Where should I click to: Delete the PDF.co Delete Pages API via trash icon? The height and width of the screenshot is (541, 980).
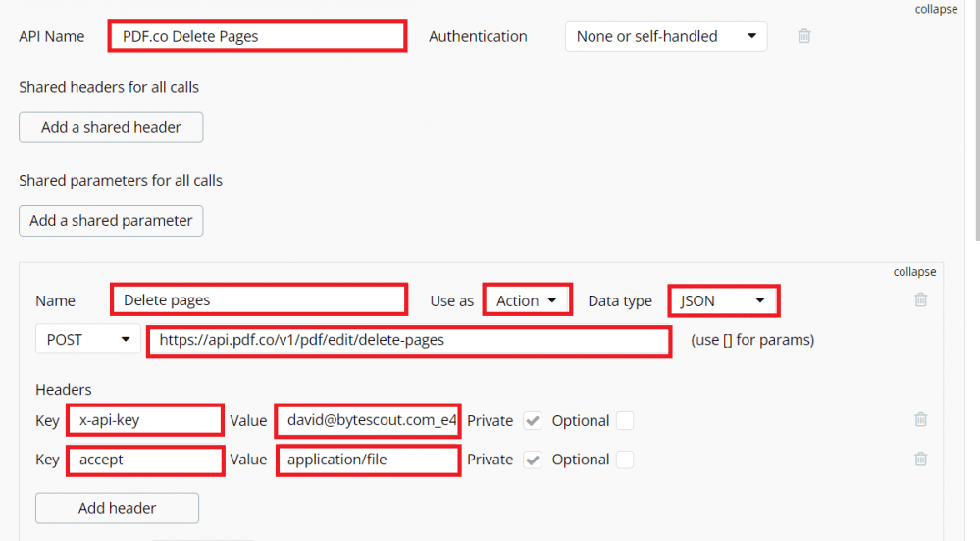[x=804, y=36]
